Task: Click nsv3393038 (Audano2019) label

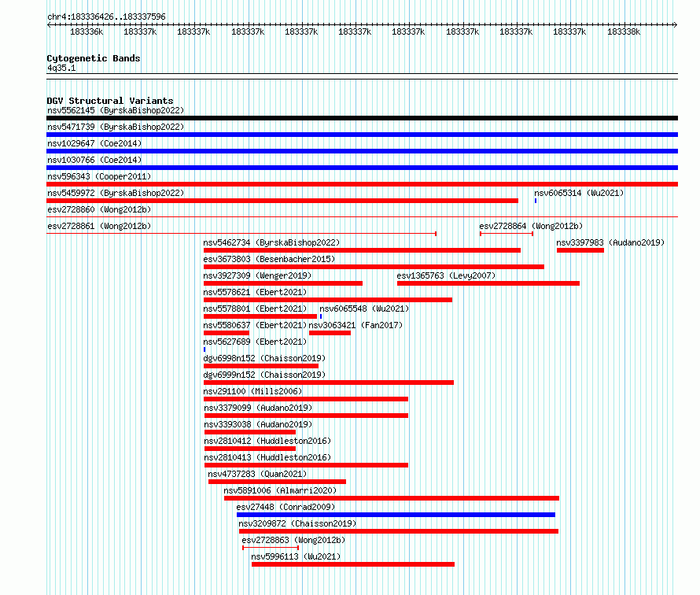Action: pyautogui.click(x=258, y=424)
